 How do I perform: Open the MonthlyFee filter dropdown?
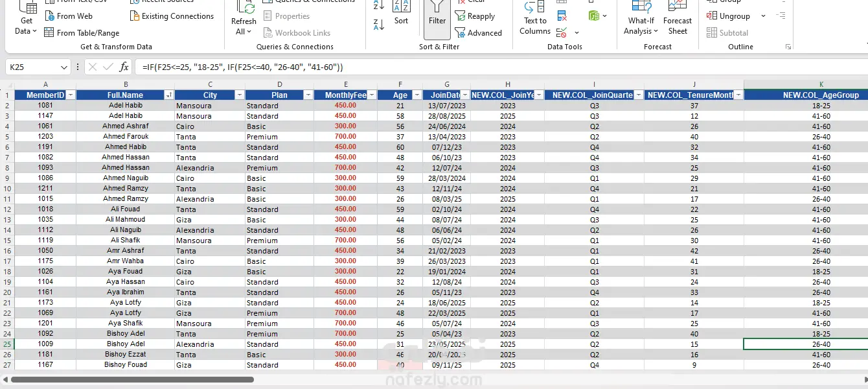point(372,95)
